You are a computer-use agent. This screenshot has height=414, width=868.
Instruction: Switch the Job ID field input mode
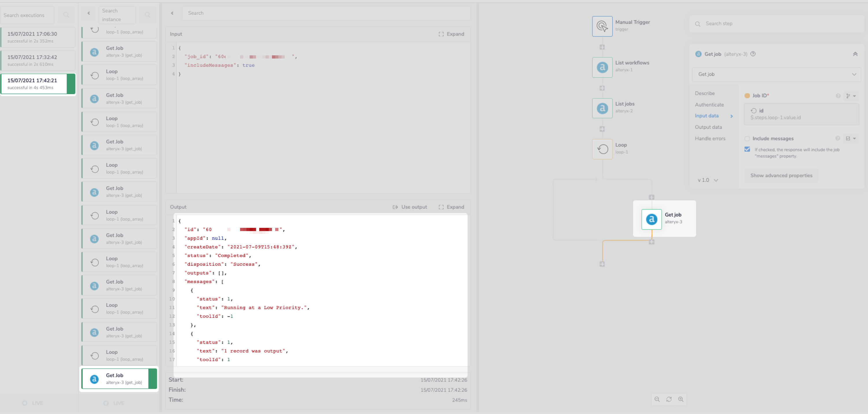tap(849, 96)
